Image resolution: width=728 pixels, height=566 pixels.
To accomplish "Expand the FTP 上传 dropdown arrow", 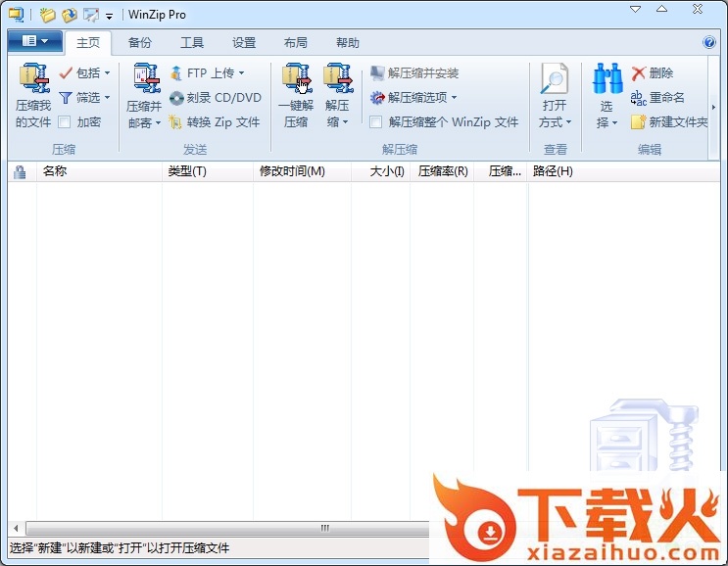I will [x=241, y=73].
